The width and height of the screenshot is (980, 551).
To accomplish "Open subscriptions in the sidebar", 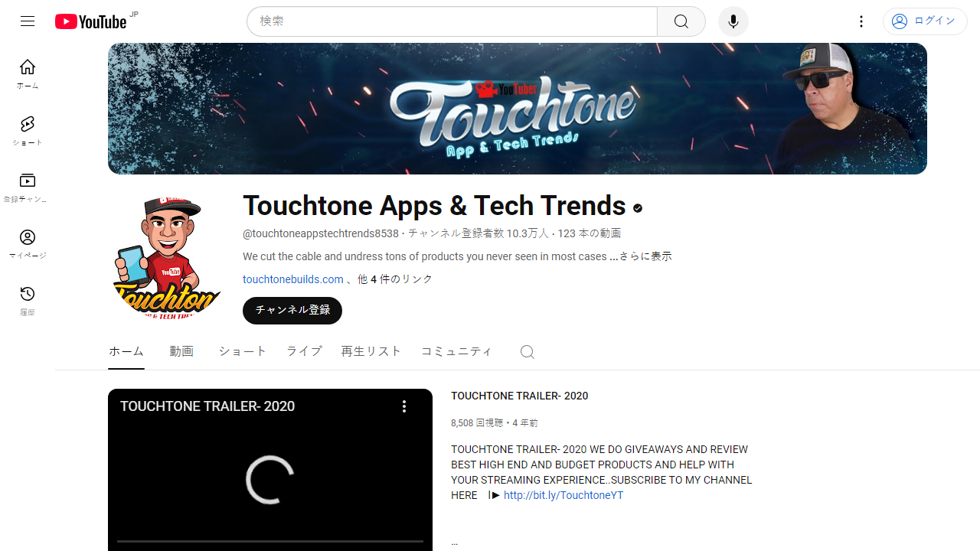I will pos(28,187).
